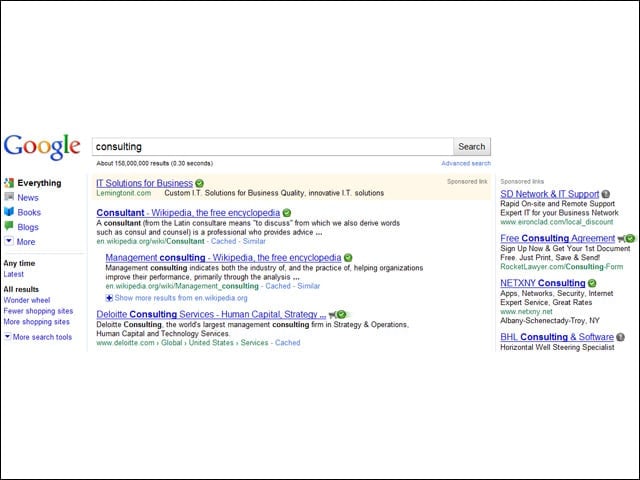Open Deloitte Consulting Services result
This screenshot has height=480, width=640.
point(211,314)
